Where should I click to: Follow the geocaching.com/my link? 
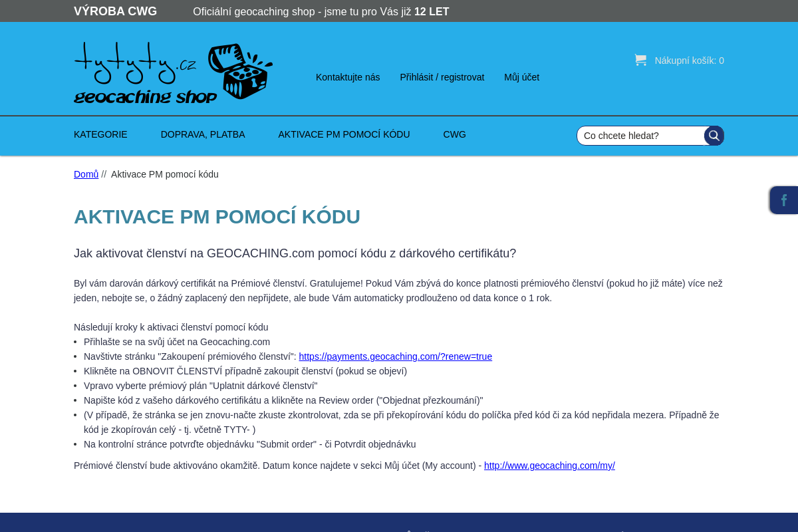[x=549, y=465]
